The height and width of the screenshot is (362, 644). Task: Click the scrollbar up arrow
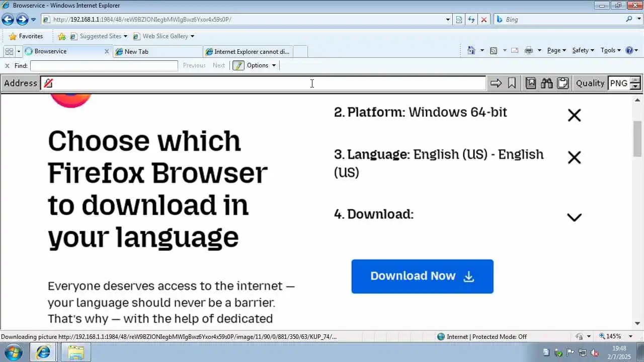[637, 101]
